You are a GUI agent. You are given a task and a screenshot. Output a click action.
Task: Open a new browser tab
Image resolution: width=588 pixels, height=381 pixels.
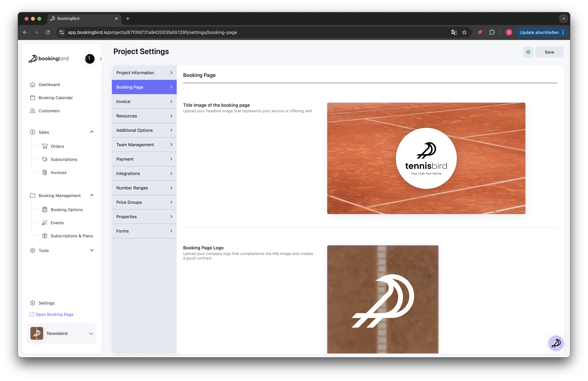coord(128,19)
